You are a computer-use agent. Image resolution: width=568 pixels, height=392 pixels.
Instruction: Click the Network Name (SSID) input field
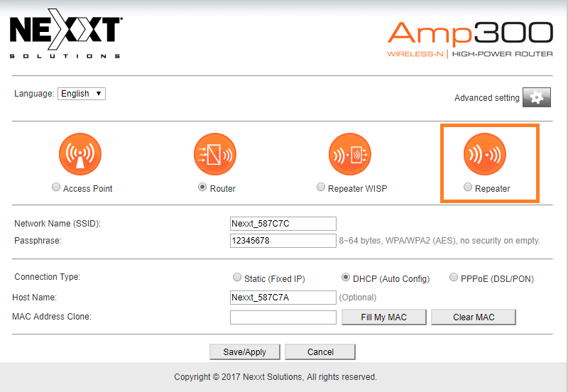pos(283,224)
